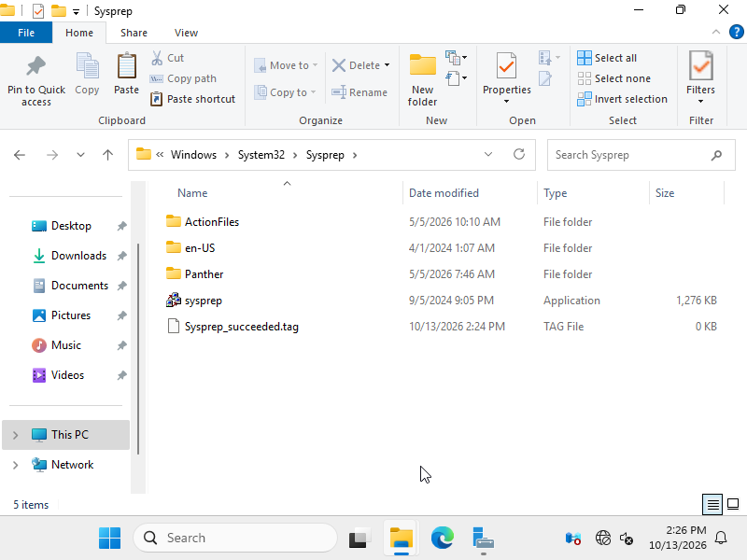The image size is (747, 560).
Task: Open Desktop in Quick access
Action: click(x=71, y=226)
